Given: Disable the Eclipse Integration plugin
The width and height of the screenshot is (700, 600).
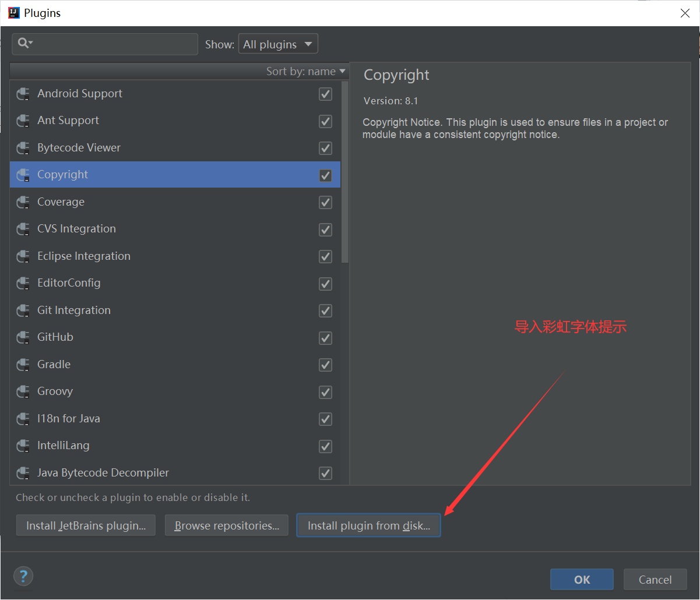Looking at the screenshot, I should (325, 256).
